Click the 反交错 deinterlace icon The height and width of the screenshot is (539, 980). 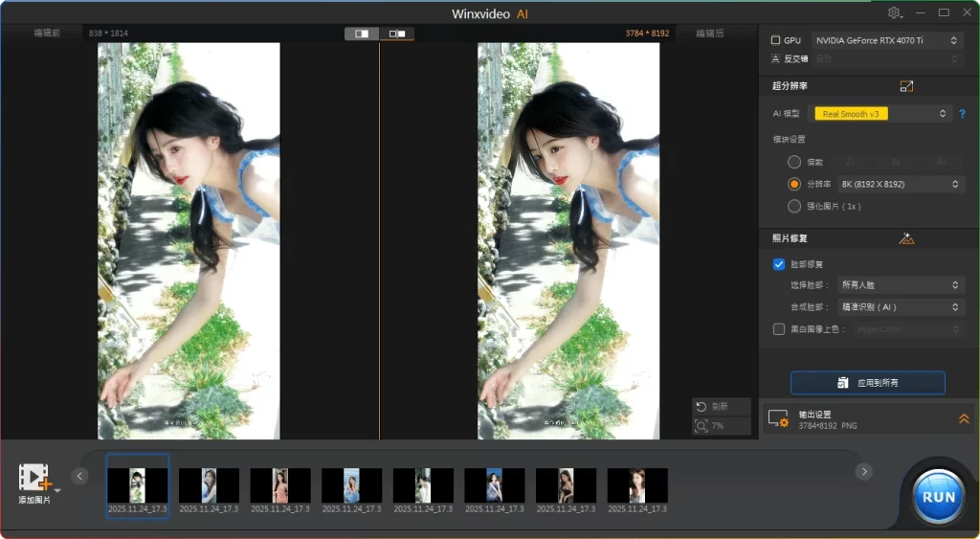coord(775,58)
